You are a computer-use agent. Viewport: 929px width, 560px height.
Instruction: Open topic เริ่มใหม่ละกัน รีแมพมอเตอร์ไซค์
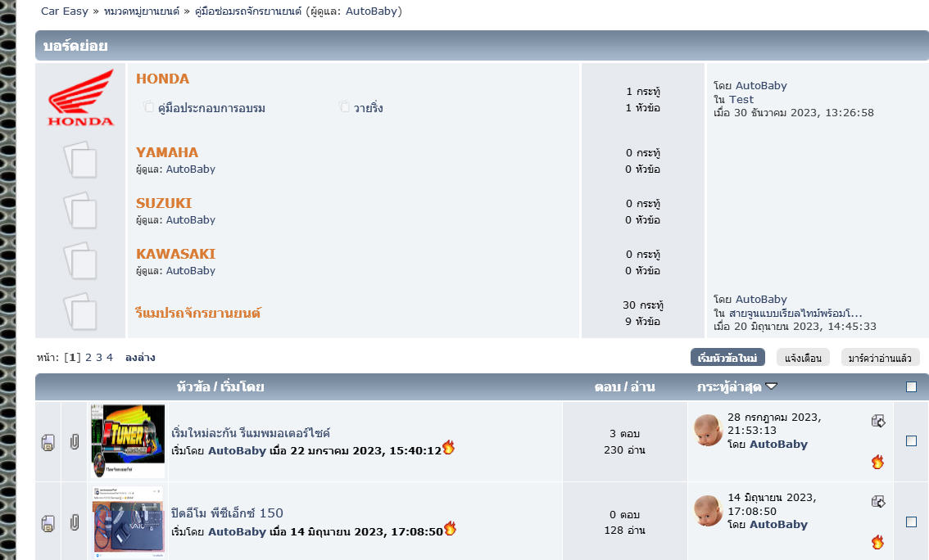click(x=251, y=433)
